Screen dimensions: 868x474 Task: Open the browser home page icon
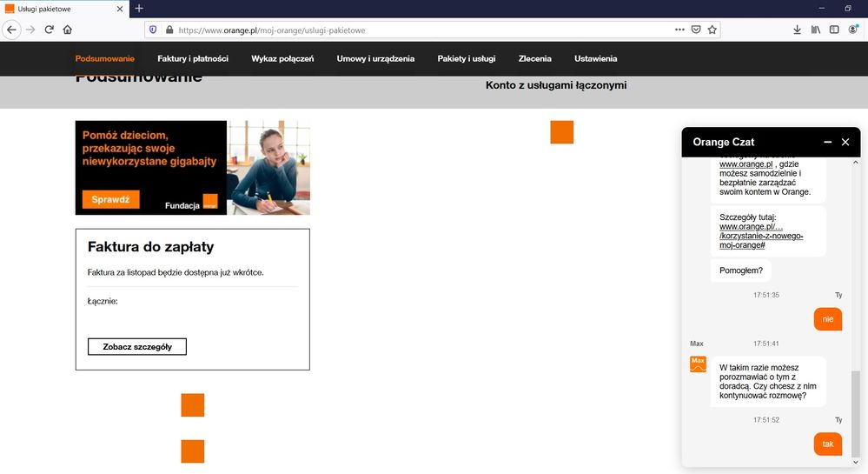pyautogui.click(x=68, y=30)
